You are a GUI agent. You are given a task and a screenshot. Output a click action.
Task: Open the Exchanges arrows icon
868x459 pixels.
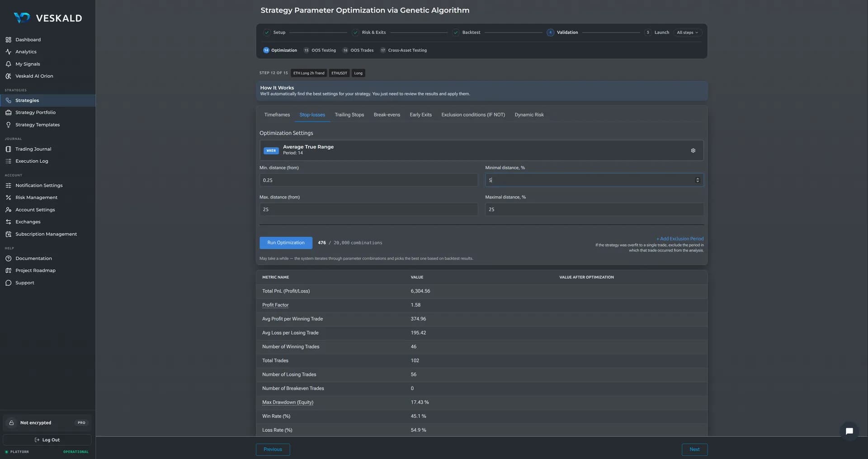coord(8,222)
